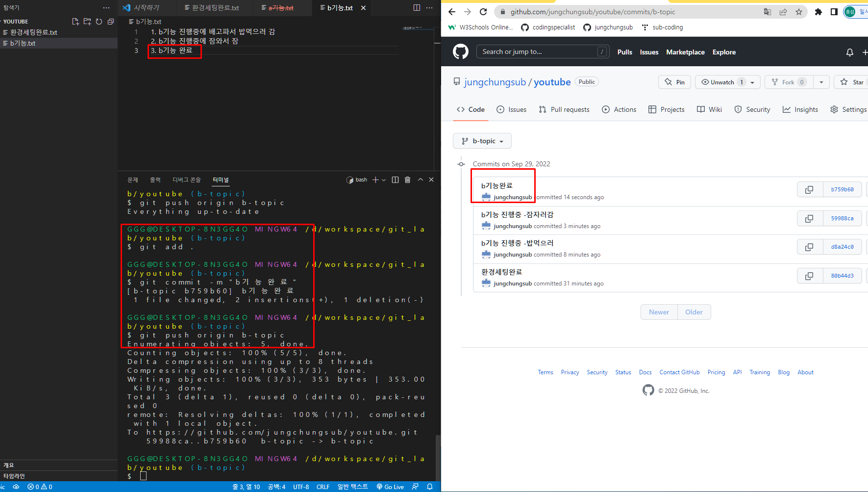Reload the GitHub page

tap(483, 12)
